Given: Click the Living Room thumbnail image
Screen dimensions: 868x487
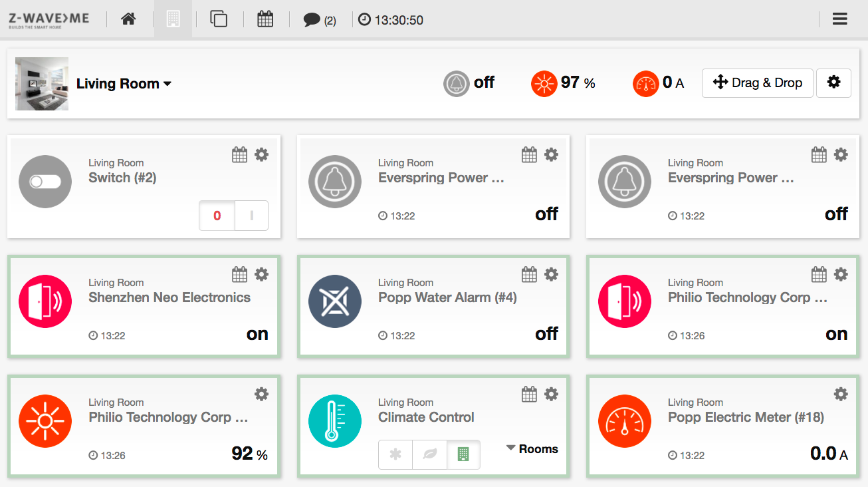Looking at the screenshot, I should 42,84.
